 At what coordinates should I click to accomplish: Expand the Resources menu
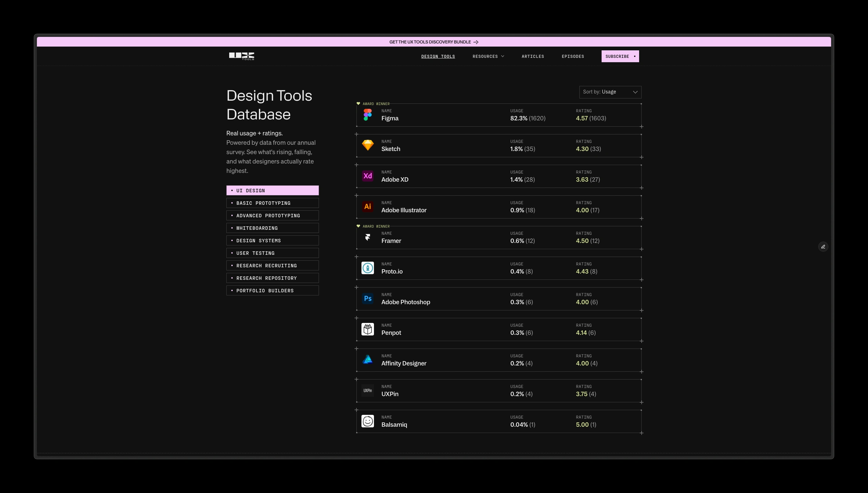[488, 57]
